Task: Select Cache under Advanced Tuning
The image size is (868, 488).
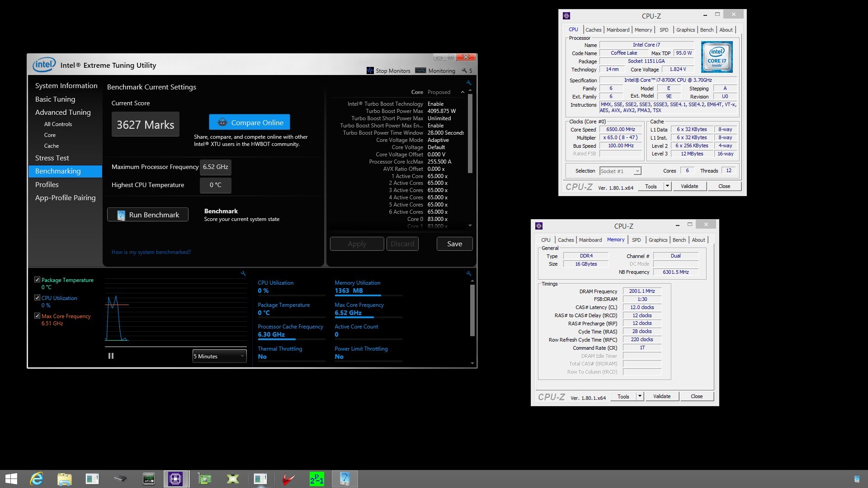Action: click(51, 146)
